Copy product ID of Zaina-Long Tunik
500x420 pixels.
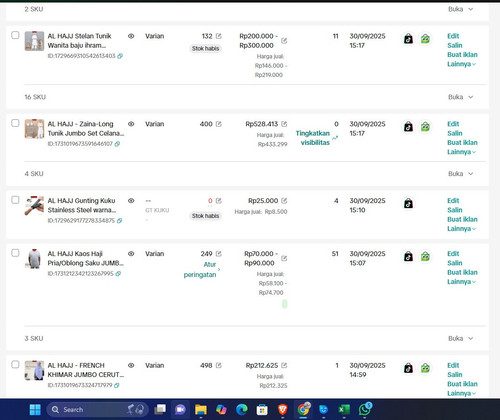click(117, 144)
